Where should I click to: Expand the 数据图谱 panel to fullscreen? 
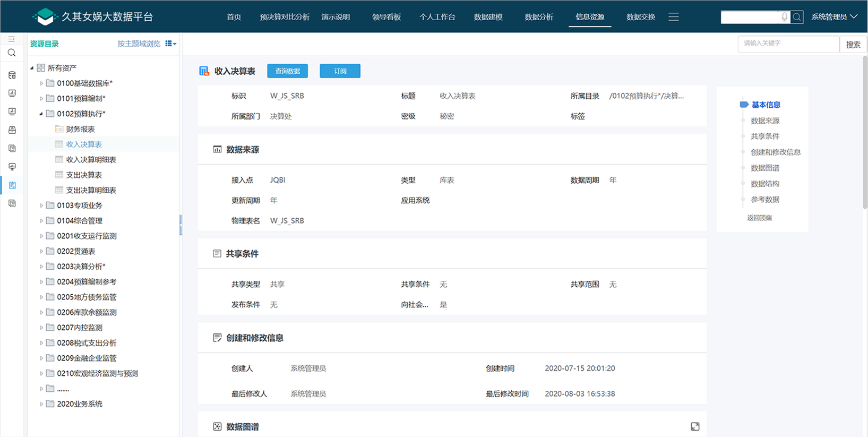pyautogui.click(x=695, y=426)
